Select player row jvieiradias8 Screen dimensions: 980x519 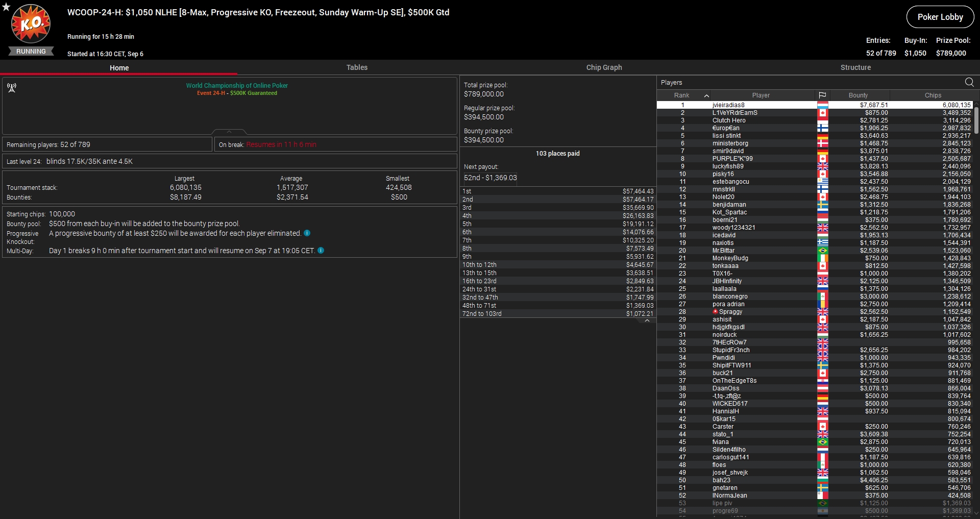pyautogui.click(x=815, y=105)
